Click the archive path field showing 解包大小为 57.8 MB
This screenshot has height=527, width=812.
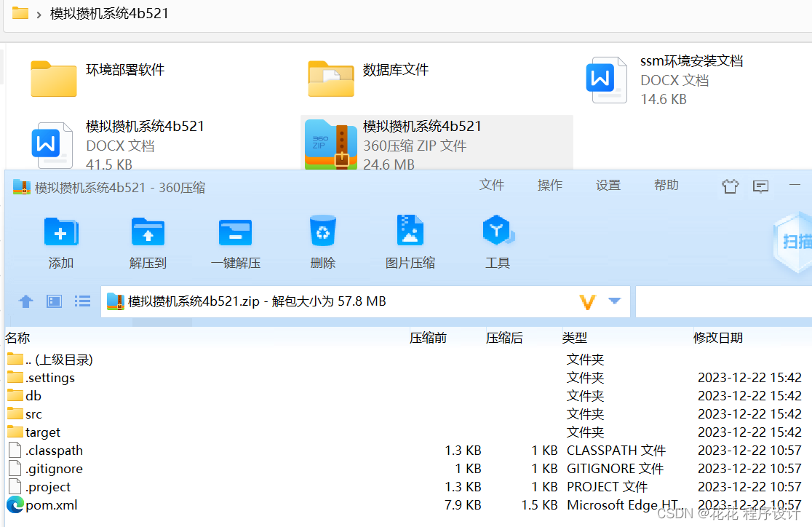[365, 301]
